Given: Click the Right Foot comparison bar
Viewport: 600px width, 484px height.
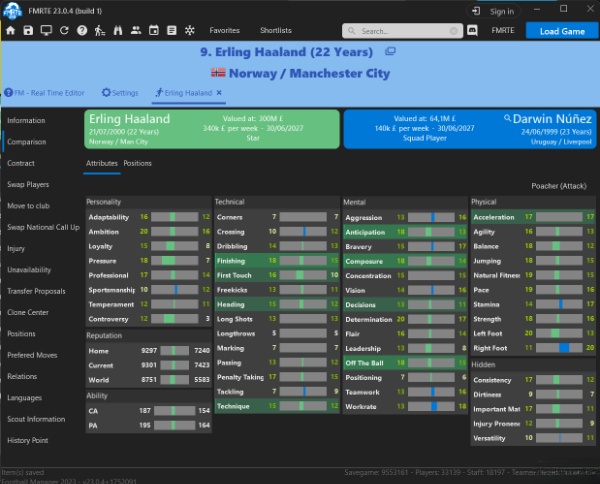Looking at the screenshot, I should point(559,348).
